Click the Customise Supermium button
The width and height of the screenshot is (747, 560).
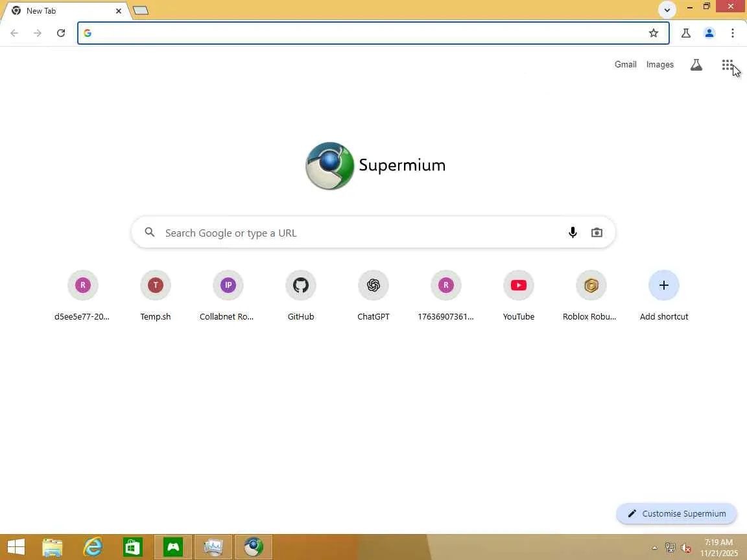tap(676, 513)
